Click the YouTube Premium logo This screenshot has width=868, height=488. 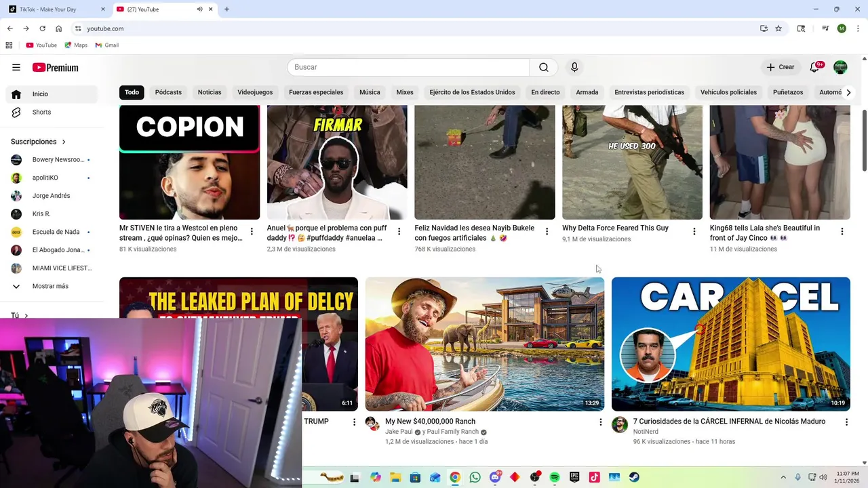point(55,67)
